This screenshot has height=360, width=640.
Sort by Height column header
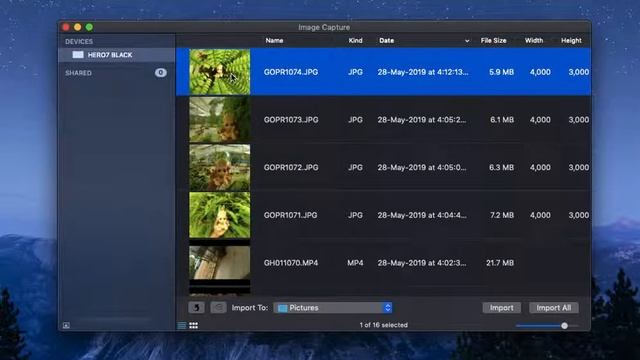[571, 40]
